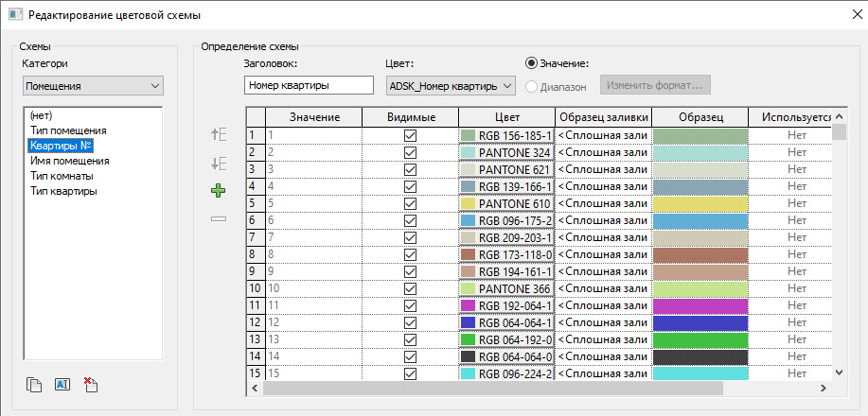Image resolution: width=868 pixels, height=416 pixels.
Task: Open fill pattern cell for row 5
Action: coord(603,203)
